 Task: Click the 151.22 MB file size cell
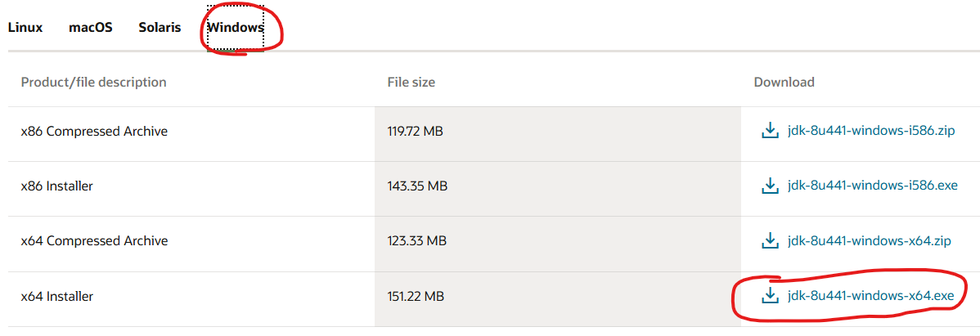coord(416,296)
